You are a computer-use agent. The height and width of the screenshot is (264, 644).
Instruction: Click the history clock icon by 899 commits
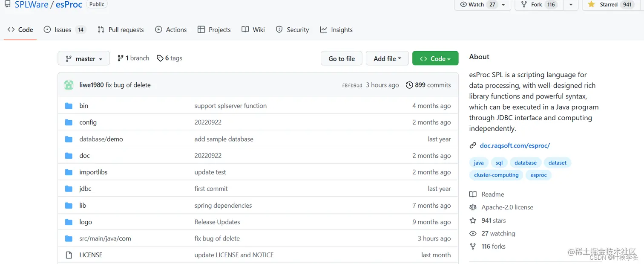pos(409,85)
